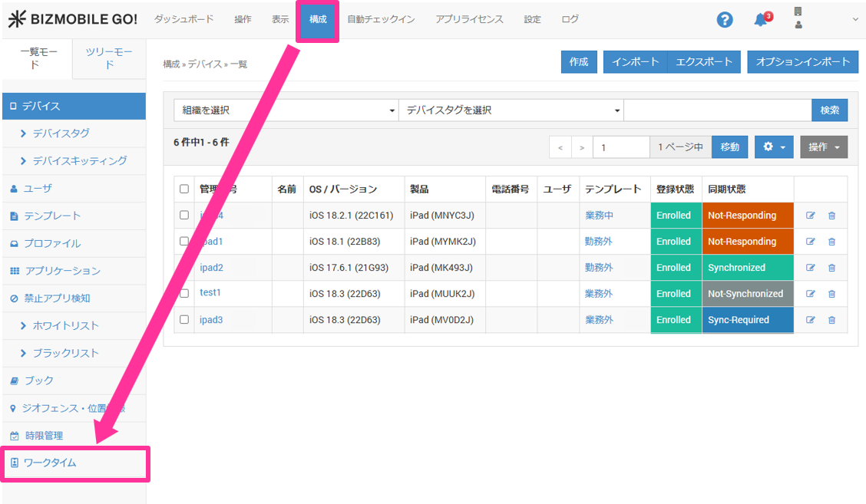The image size is (866, 504).
Task: Check the checkbox for test1 device
Action: [x=184, y=293]
